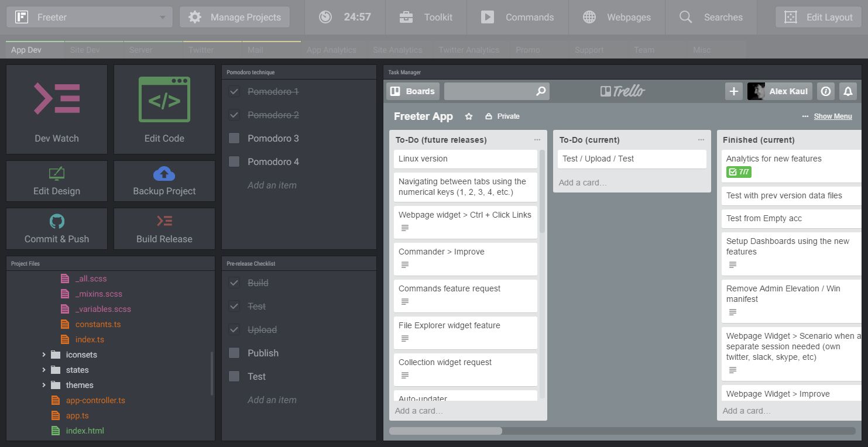Click the Show Menu link
The width and height of the screenshot is (868, 447).
[x=832, y=116]
